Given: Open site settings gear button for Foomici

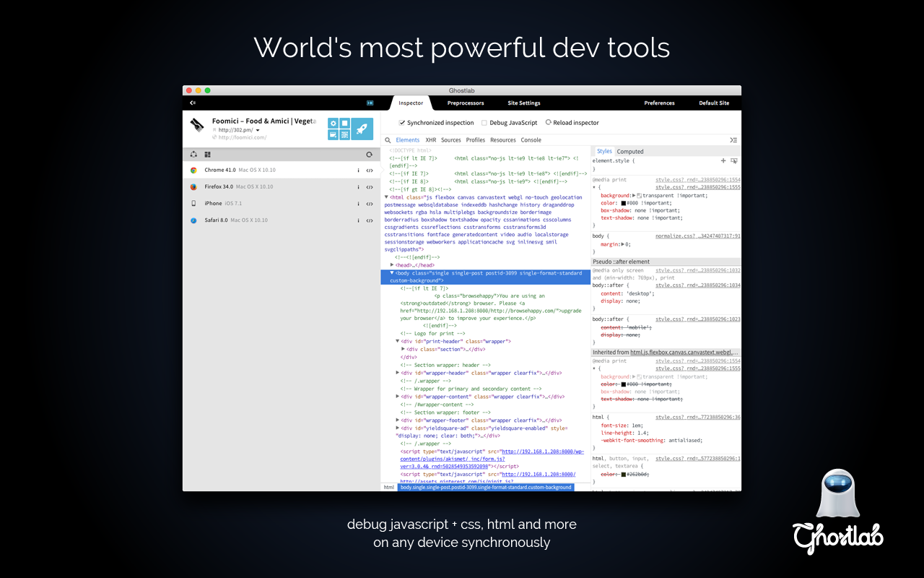Looking at the screenshot, I should [333, 124].
